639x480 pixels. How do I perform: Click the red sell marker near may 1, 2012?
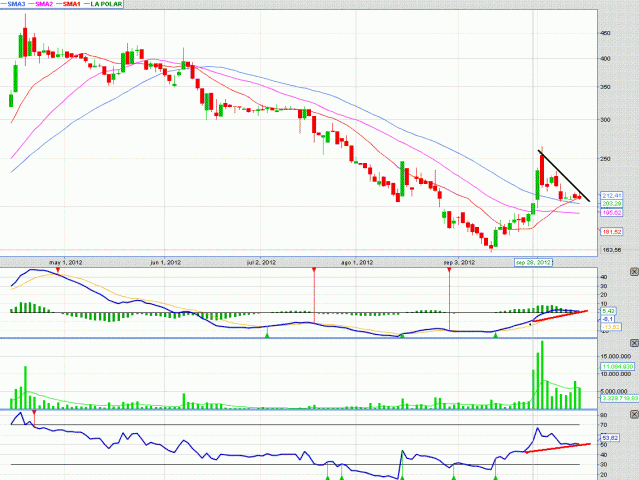coord(58,270)
